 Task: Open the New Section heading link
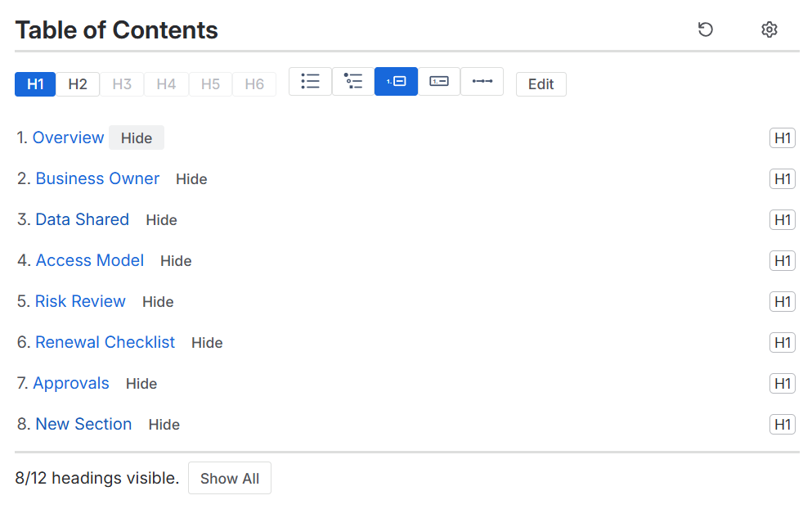click(83, 424)
